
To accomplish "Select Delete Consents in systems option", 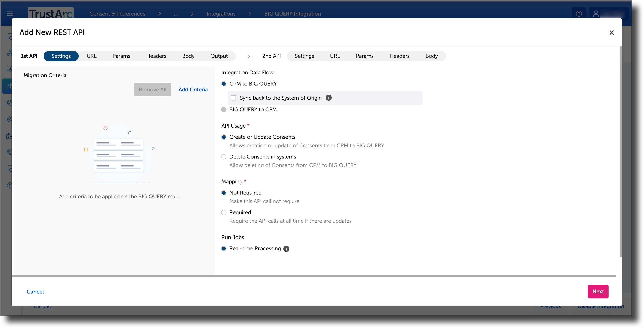I will click(x=224, y=157).
